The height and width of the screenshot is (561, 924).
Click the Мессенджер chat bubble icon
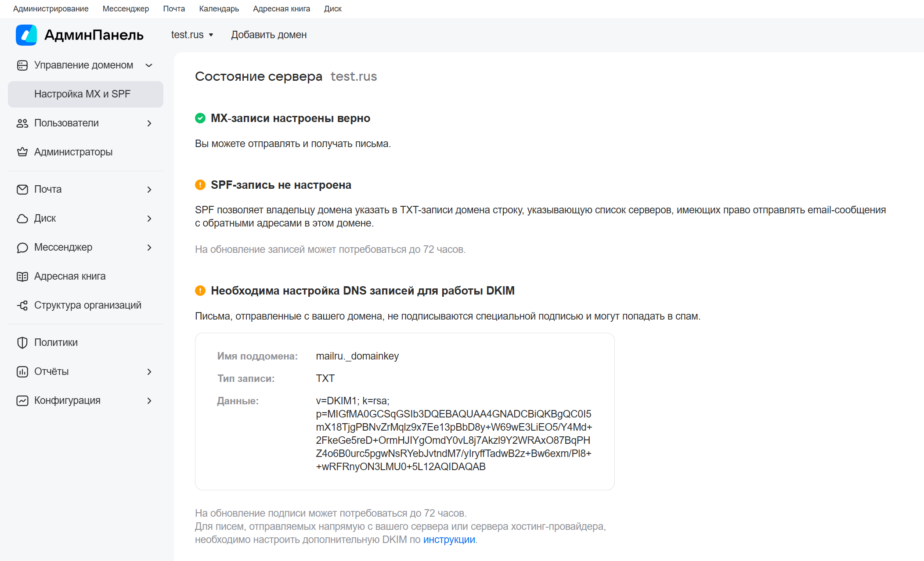point(22,248)
